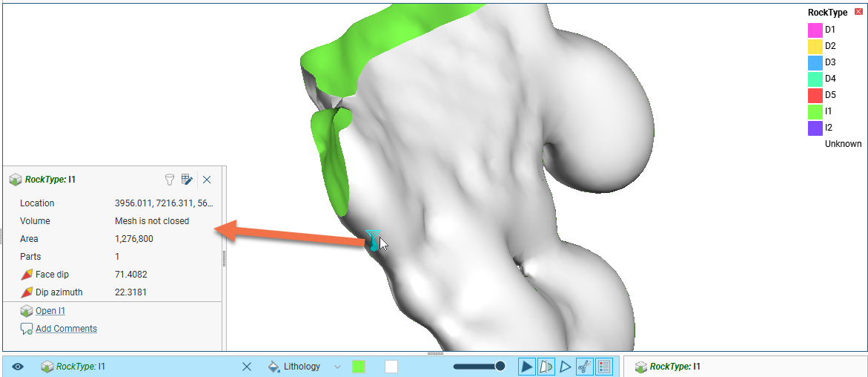
Task: Open the Lithology display dropdown
Action: 338,367
